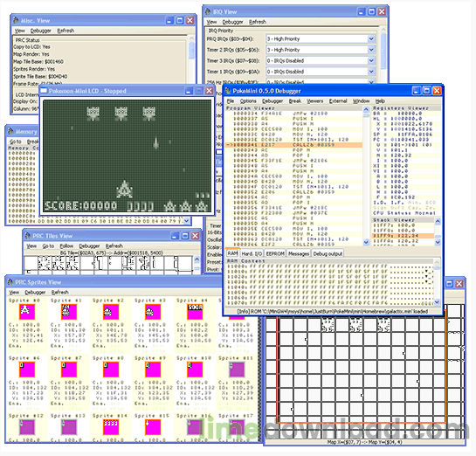Open Debugger menu in Misc. View window
Viewport: 476px width, 456px height.
pyautogui.click(x=41, y=31)
